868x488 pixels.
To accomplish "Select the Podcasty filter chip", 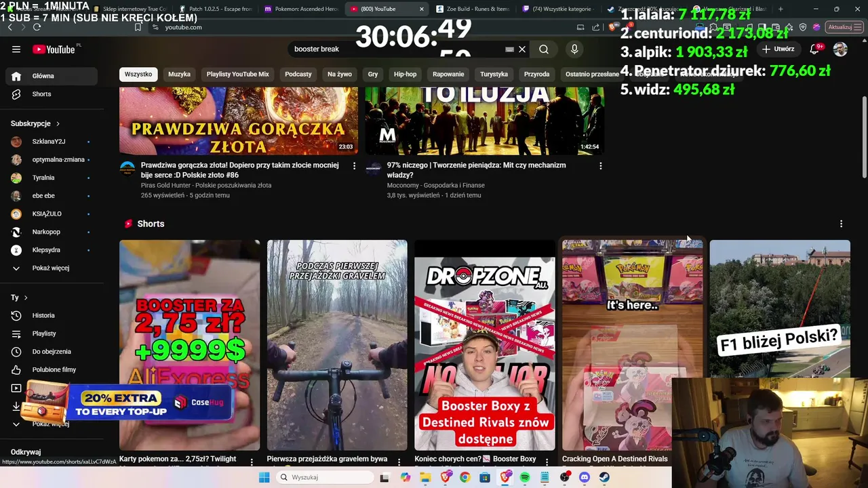I will [298, 74].
